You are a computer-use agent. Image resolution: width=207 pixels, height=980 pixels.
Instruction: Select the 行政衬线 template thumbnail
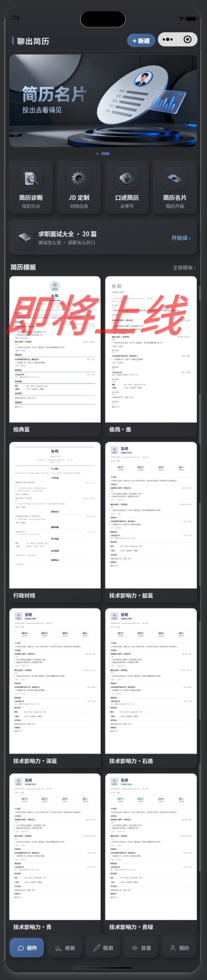pyautogui.click(x=55, y=515)
